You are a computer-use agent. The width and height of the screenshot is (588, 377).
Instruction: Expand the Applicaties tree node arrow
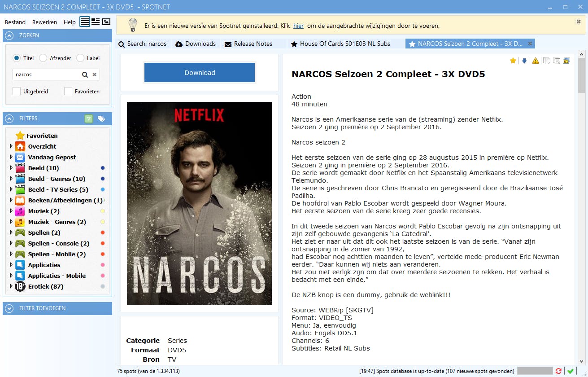(11, 265)
